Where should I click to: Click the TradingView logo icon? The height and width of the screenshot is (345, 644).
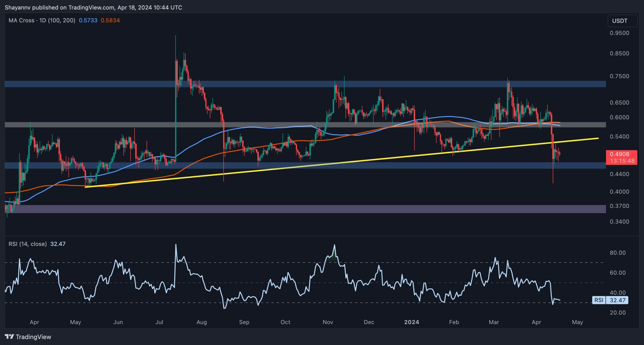9,336
